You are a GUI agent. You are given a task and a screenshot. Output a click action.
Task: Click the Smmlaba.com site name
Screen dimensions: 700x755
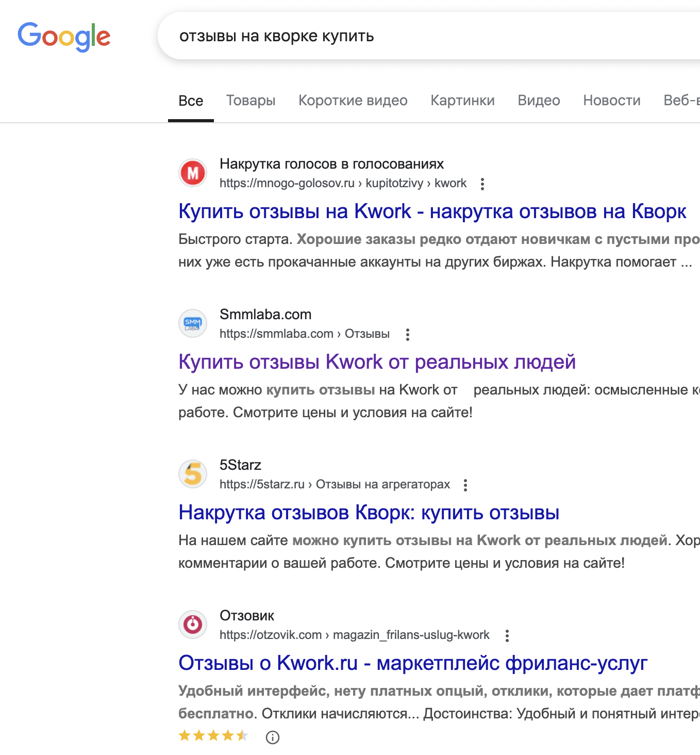pyautogui.click(x=265, y=315)
